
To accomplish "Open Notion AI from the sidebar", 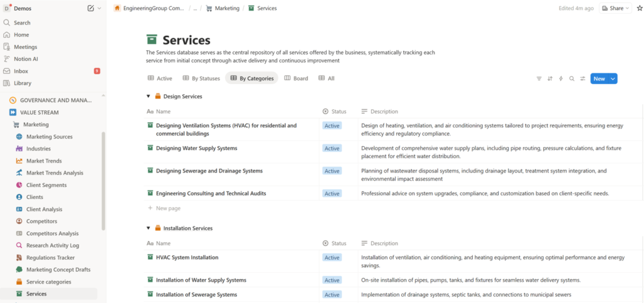I will click(x=26, y=59).
